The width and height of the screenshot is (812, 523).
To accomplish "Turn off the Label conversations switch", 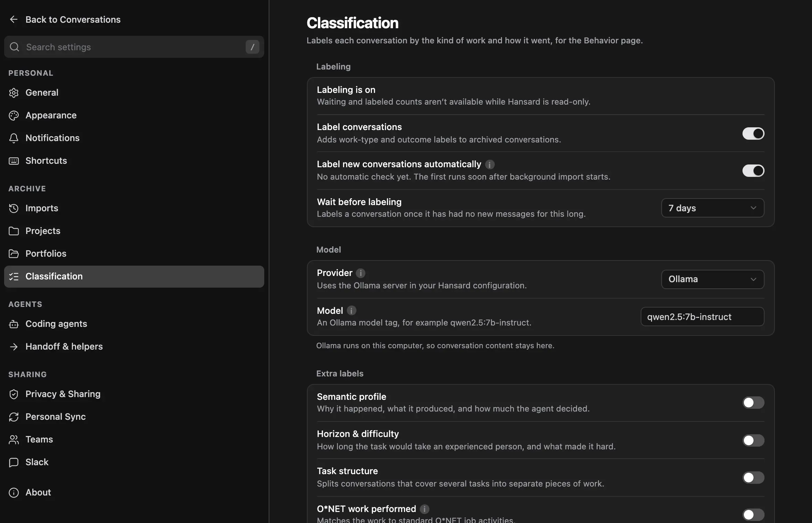I will point(753,134).
